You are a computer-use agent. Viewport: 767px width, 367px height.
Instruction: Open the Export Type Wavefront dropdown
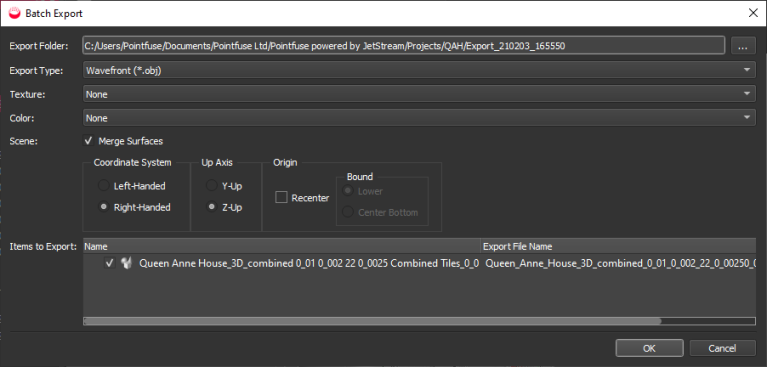tap(419, 70)
